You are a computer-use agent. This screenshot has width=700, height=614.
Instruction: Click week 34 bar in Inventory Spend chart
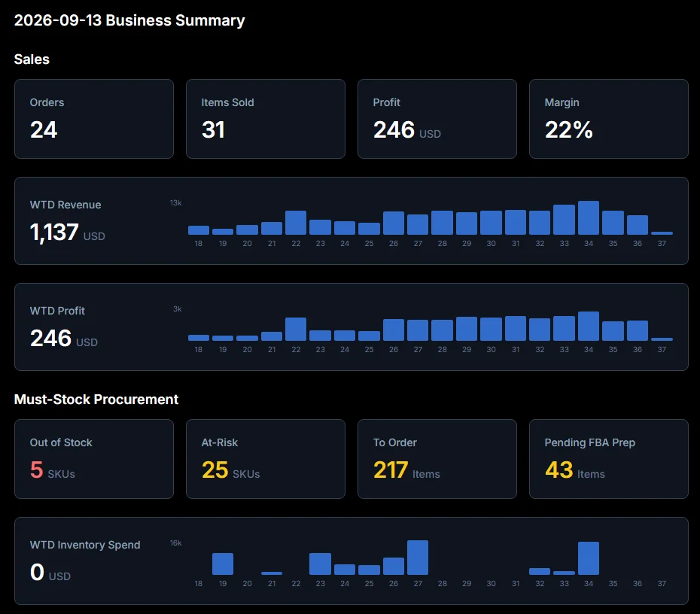pos(589,558)
